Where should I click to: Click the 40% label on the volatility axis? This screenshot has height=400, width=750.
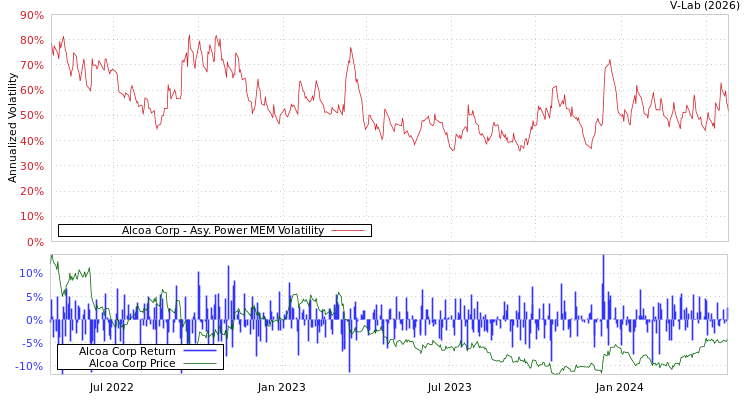[31, 141]
